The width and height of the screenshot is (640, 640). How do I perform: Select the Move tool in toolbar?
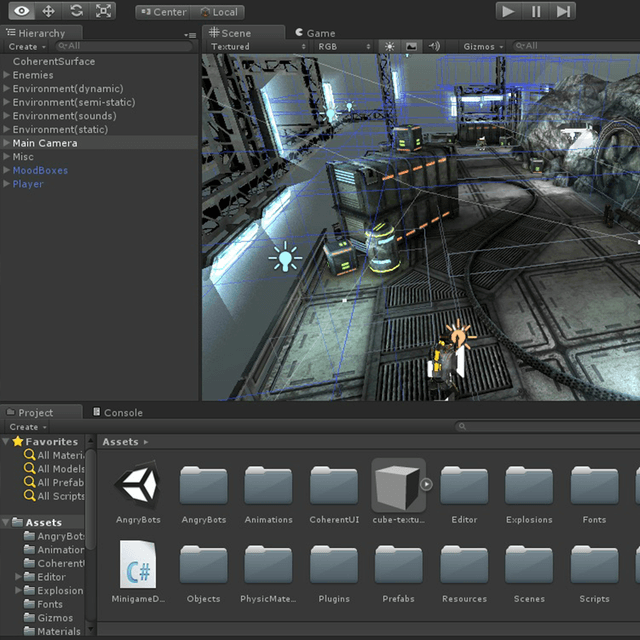(x=48, y=11)
